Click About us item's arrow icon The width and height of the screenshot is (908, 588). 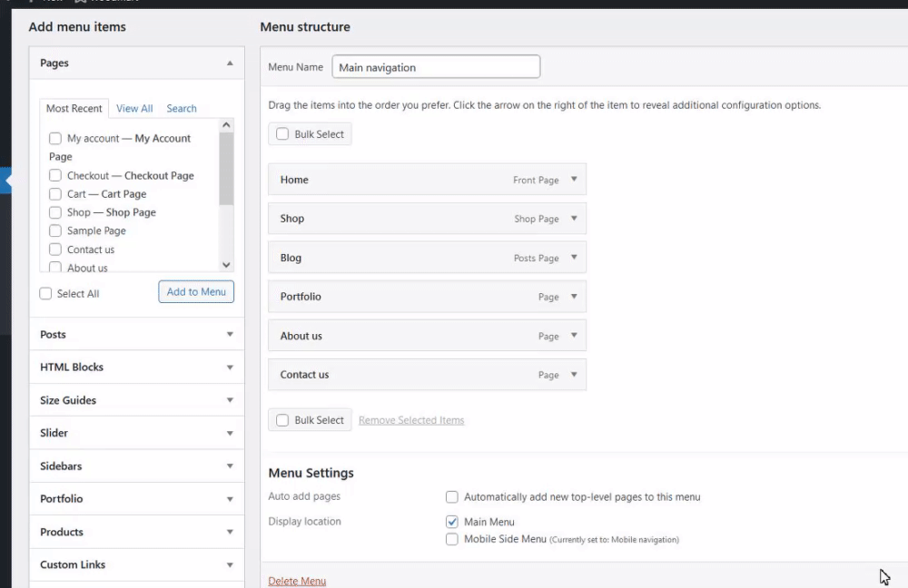coord(574,336)
